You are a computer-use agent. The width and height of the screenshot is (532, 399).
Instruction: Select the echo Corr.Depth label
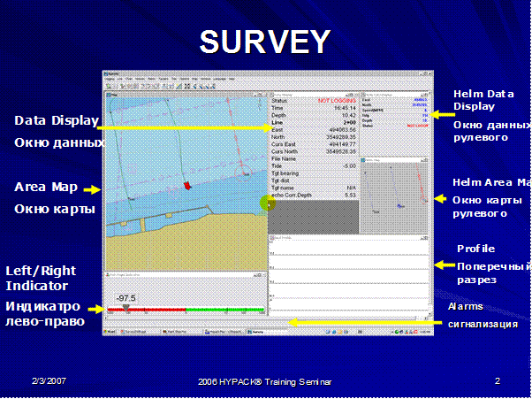click(x=291, y=196)
